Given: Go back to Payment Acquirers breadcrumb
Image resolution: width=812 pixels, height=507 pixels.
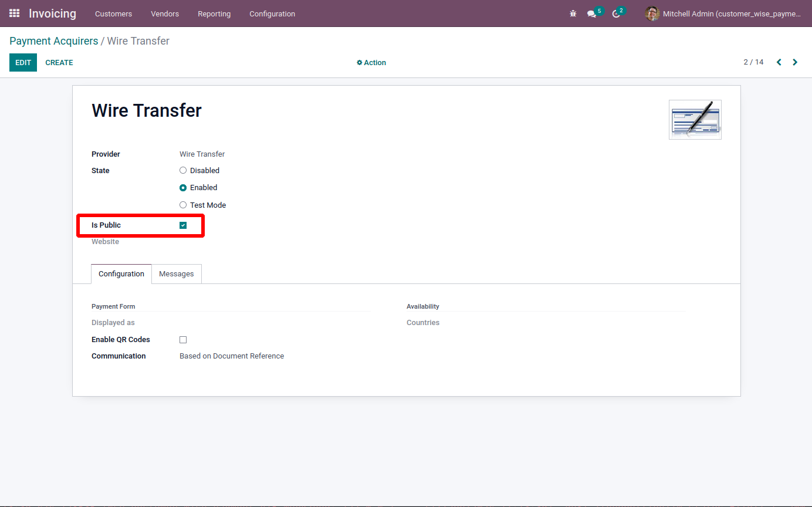Looking at the screenshot, I should click(x=54, y=41).
